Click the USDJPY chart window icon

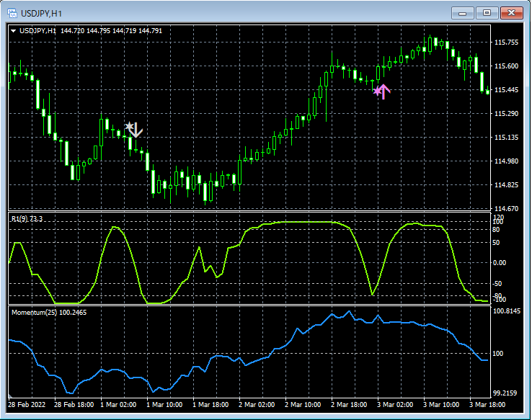coord(12,13)
